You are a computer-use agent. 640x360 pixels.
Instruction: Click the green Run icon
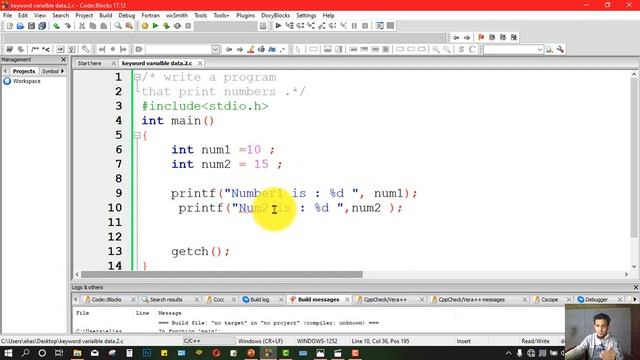pyautogui.click(x=156, y=26)
